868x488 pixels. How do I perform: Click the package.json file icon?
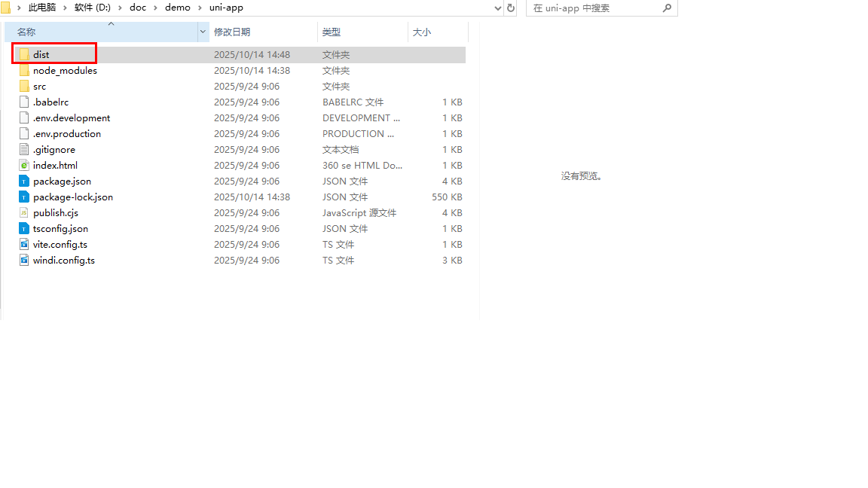coord(24,181)
